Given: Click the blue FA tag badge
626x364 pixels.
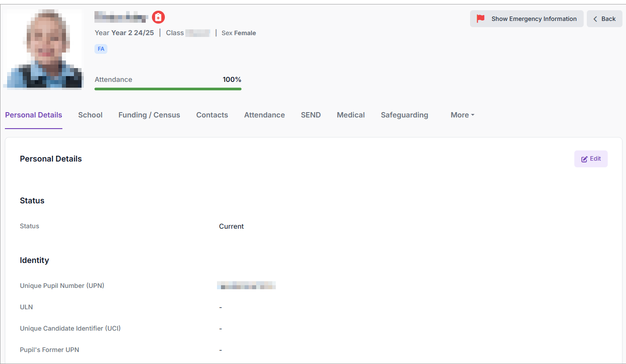Looking at the screenshot, I should point(101,49).
